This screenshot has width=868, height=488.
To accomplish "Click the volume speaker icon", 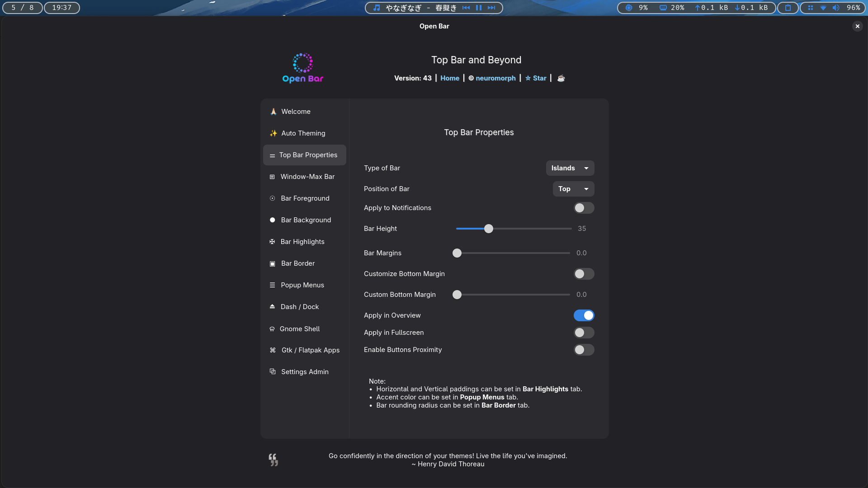I will (x=836, y=8).
